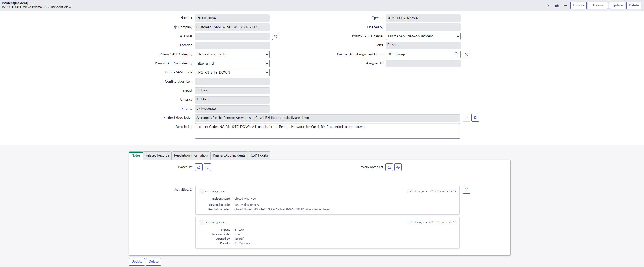Click Add me icon for Watch list

[207, 167]
